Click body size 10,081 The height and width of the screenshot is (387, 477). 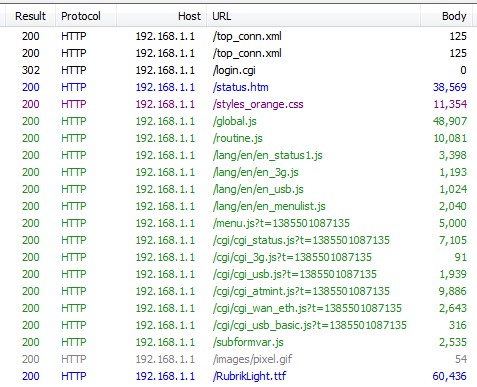[x=450, y=138]
